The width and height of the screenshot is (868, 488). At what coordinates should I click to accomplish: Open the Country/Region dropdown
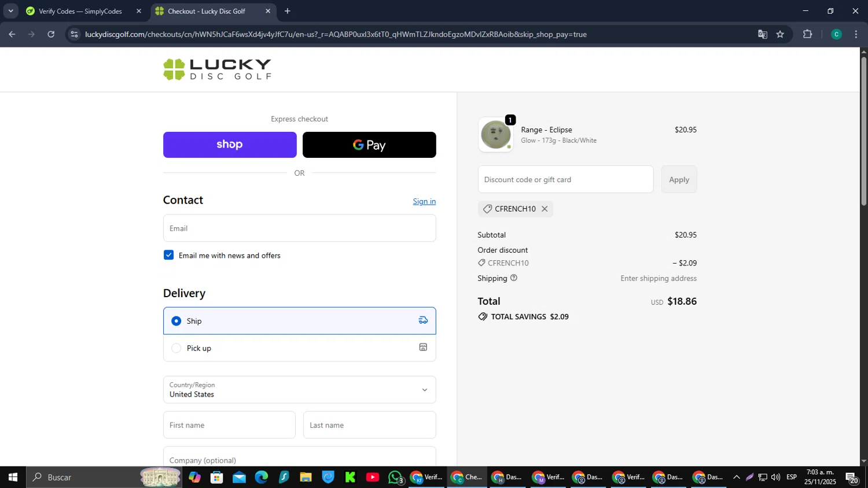click(x=299, y=390)
